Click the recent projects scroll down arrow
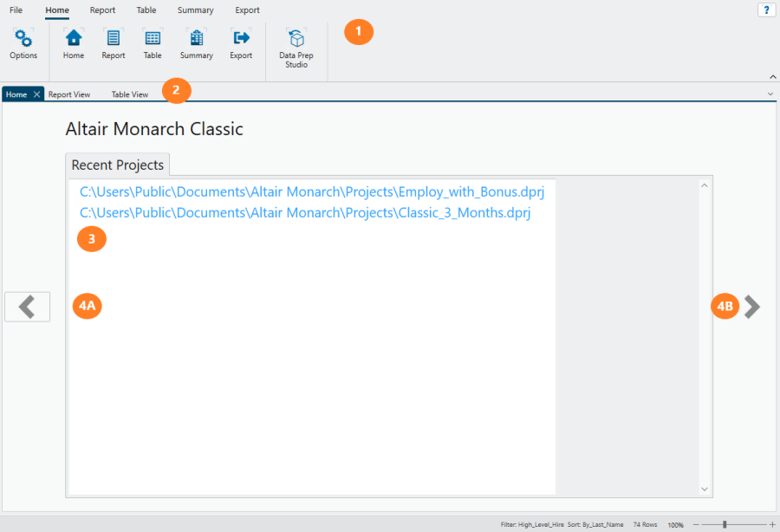The image size is (780, 532). (x=705, y=490)
